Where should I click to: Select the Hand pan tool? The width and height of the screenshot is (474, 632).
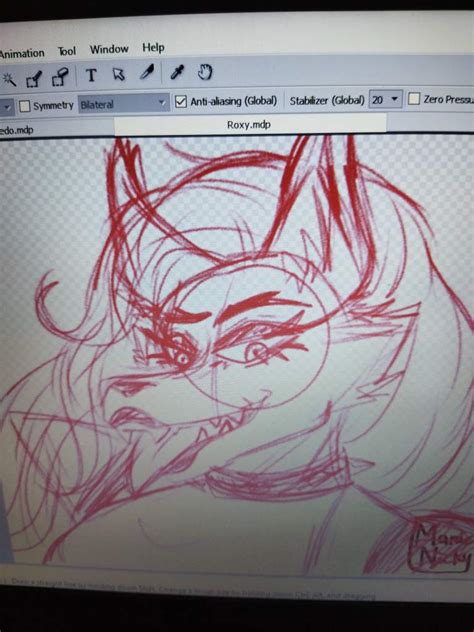205,72
